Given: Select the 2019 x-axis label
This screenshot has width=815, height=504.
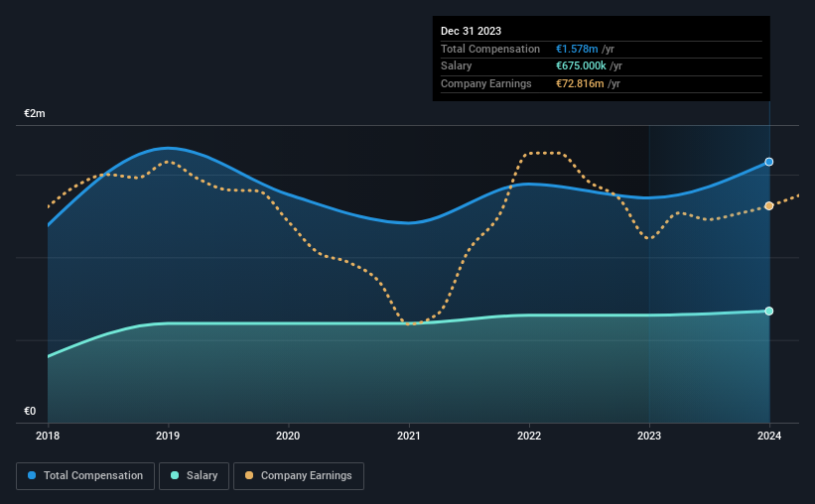Looking at the screenshot, I should click(x=168, y=436).
